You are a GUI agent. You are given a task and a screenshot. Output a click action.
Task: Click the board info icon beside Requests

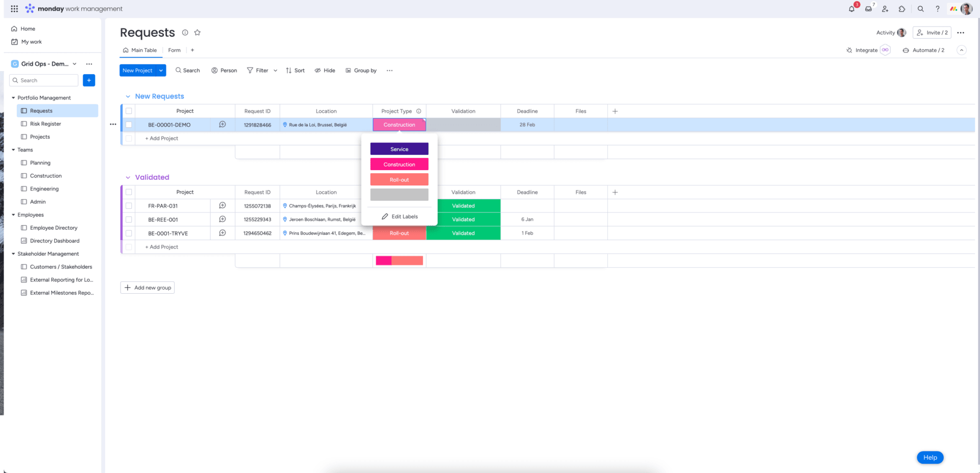185,33
